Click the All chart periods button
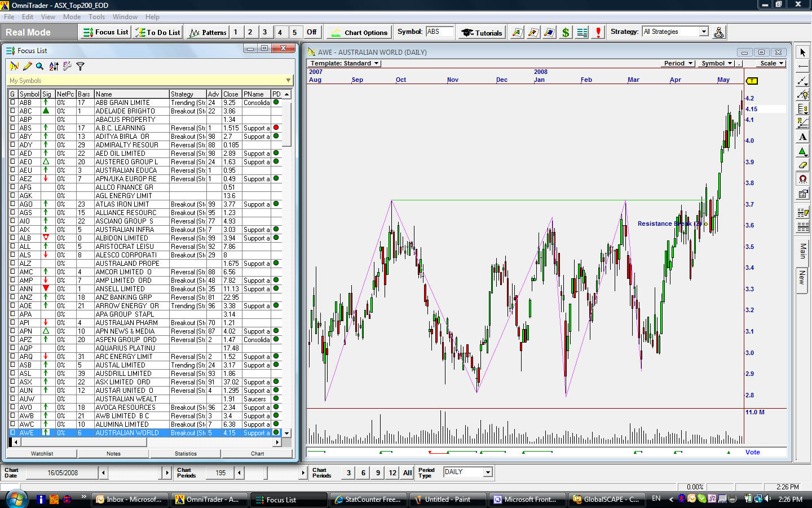Viewport: 812px width, 508px height. (x=408, y=473)
